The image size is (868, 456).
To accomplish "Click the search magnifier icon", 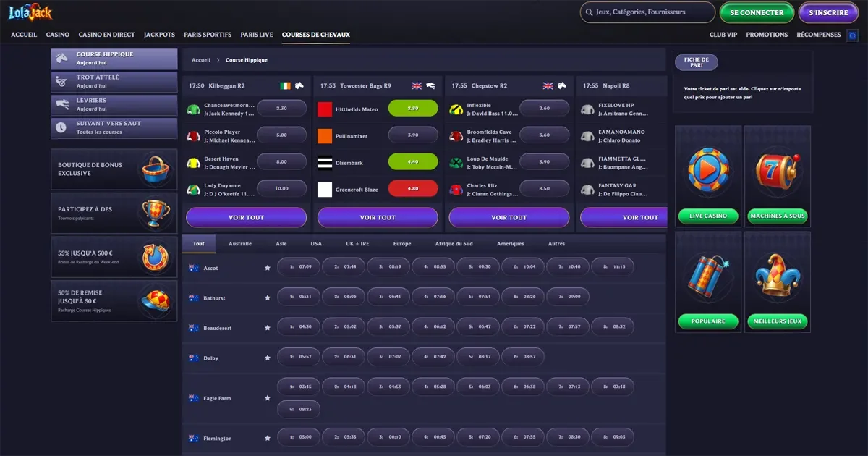I will 588,12.
